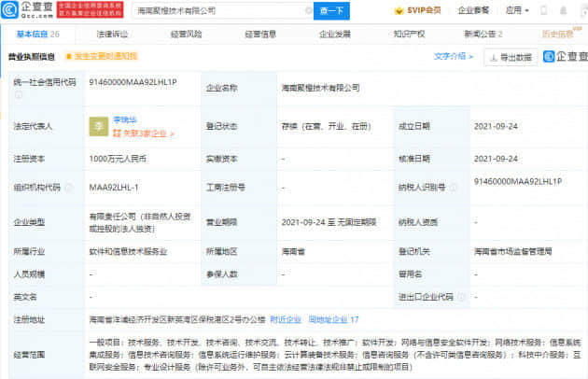Open the legal representative's name link
Image resolution: width=588 pixels, height=379 pixels.
click(125, 119)
